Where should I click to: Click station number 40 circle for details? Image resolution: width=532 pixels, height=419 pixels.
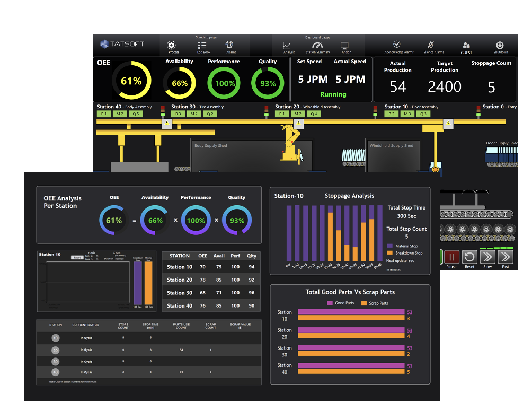pos(56,372)
